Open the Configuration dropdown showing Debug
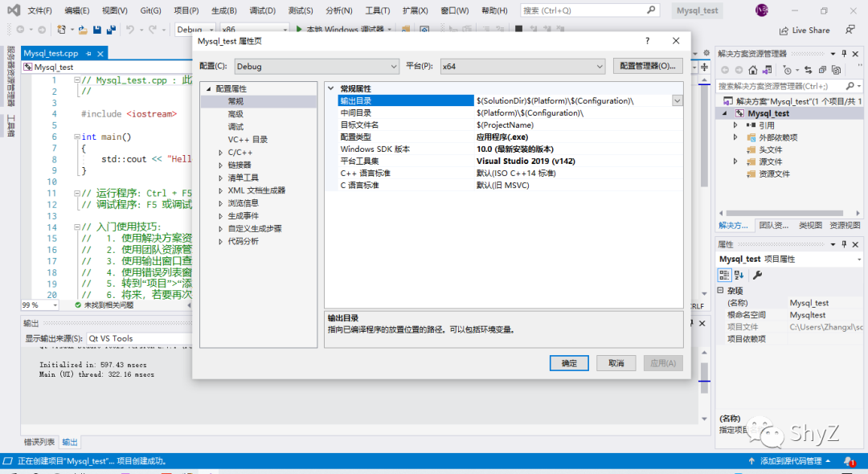This screenshot has height=474, width=868. pos(316,67)
